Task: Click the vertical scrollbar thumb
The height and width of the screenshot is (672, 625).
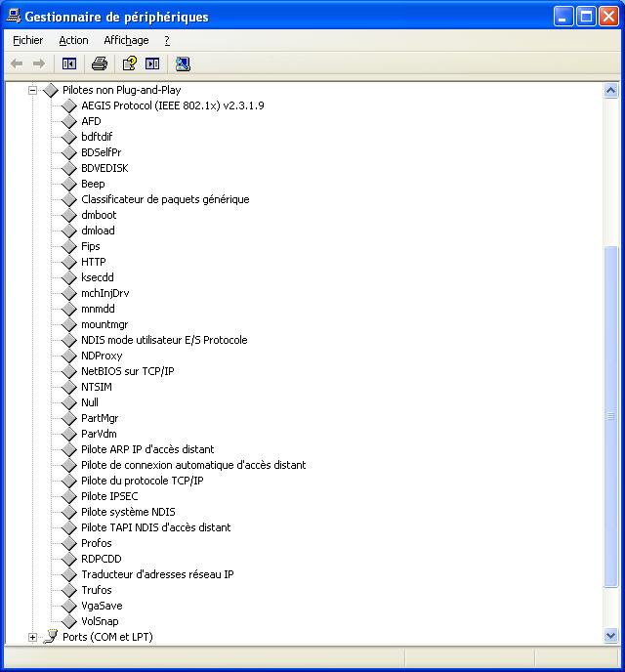Action: [x=611, y=416]
